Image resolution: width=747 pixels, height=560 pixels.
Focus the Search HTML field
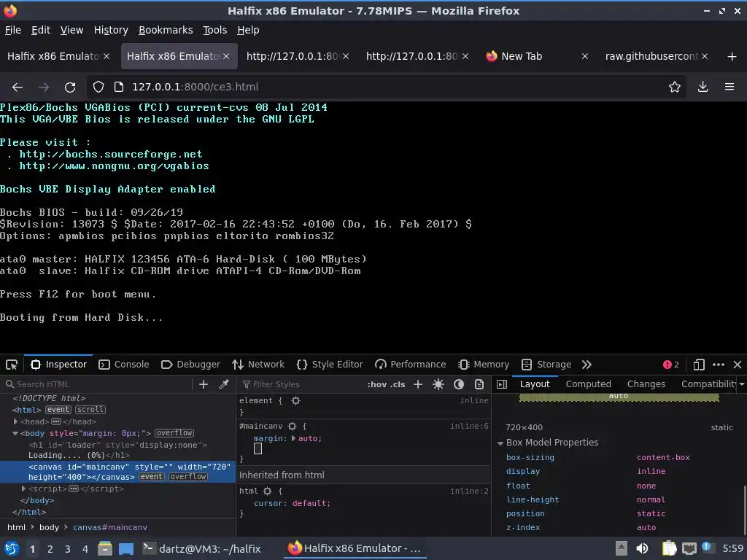[x=98, y=384]
